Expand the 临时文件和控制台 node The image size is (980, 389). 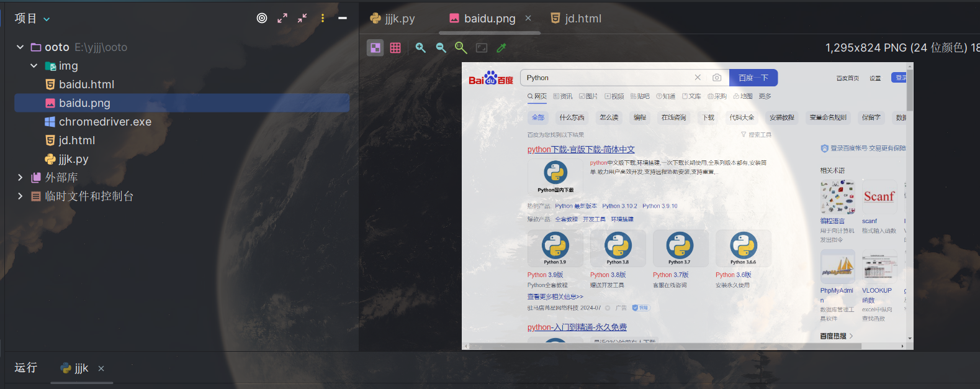pos(20,196)
